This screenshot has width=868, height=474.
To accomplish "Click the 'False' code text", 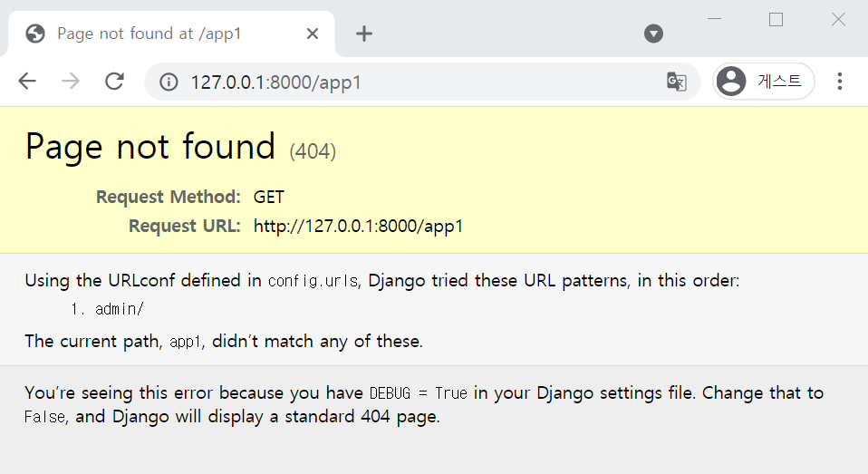I will 44,416.
